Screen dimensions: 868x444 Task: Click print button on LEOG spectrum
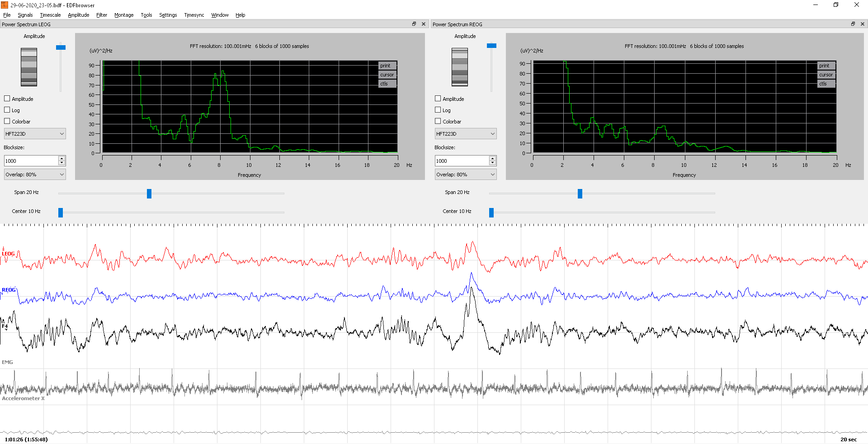[x=387, y=66]
